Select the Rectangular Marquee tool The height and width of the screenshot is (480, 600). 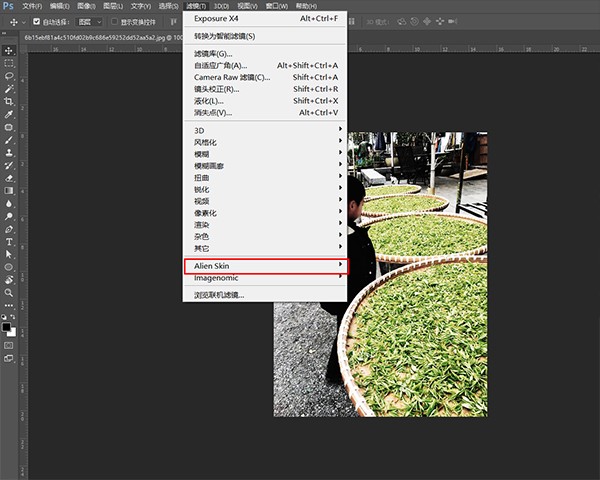(x=9, y=63)
